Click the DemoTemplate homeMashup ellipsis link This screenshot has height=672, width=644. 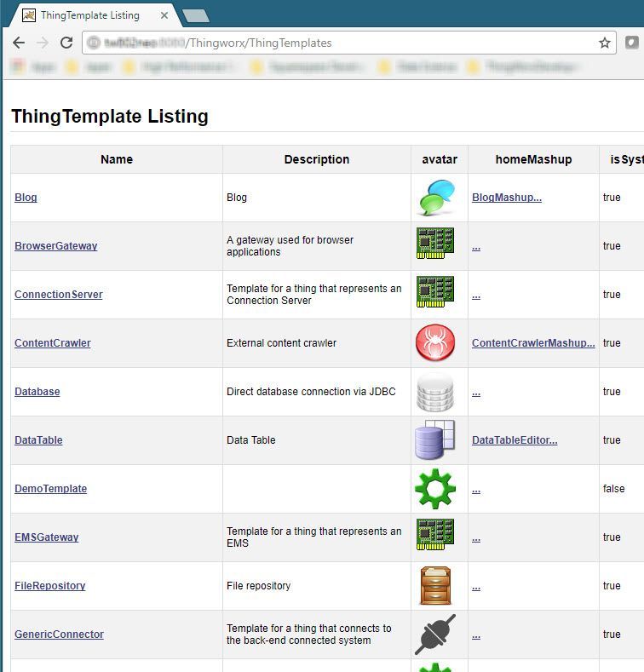476,490
